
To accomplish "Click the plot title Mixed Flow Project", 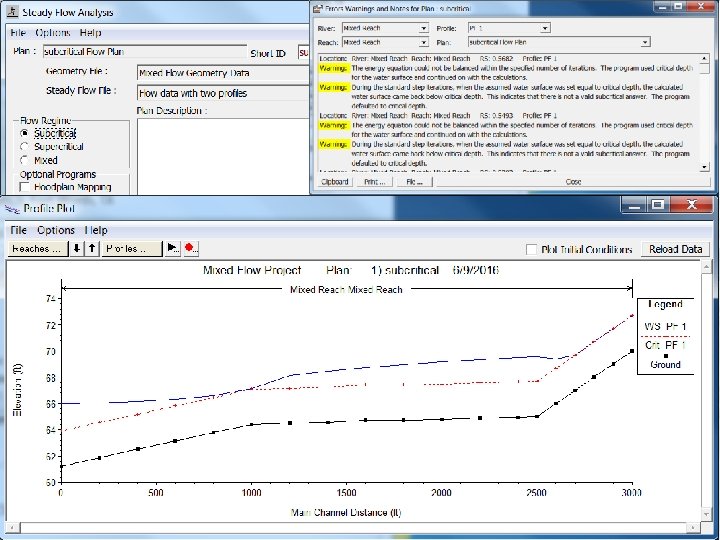I will [252, 270].
